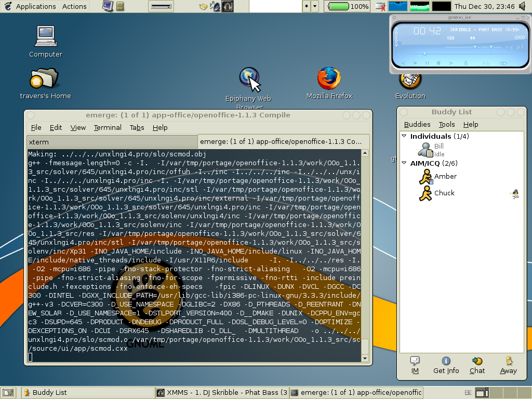Viewport: 532px width, 399px height.
Task: Click the XMMS volume slider
Action: 475,47
